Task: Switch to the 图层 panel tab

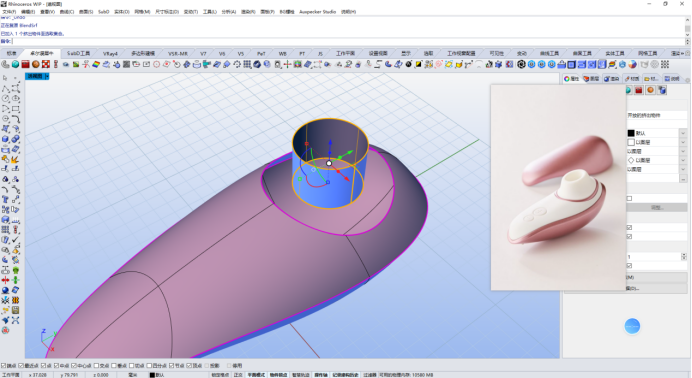Action: click(591, 79)
